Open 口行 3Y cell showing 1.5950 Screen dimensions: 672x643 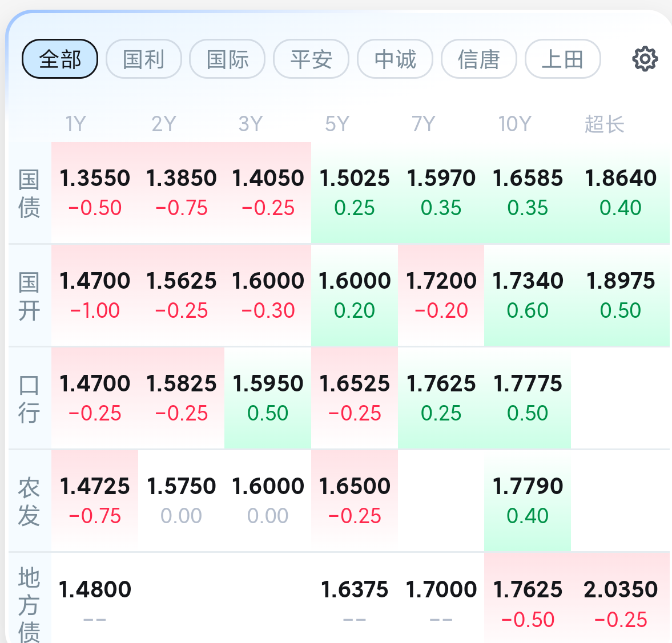268,398
